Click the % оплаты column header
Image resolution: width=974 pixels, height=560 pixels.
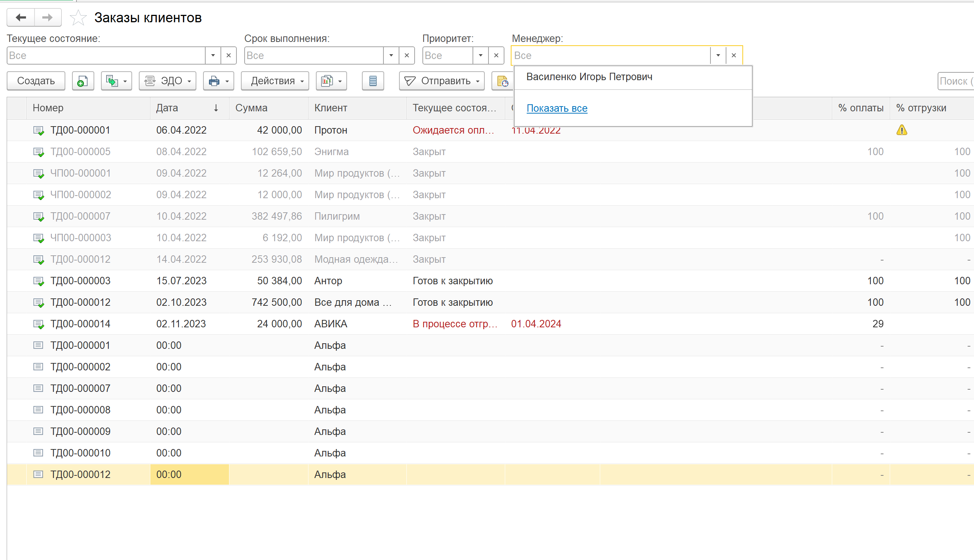coord(860,108)
